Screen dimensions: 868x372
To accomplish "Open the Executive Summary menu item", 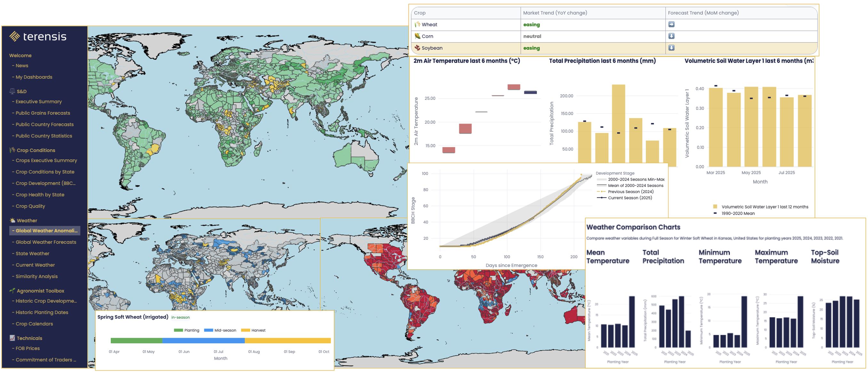I will click(x=38, y=101).
